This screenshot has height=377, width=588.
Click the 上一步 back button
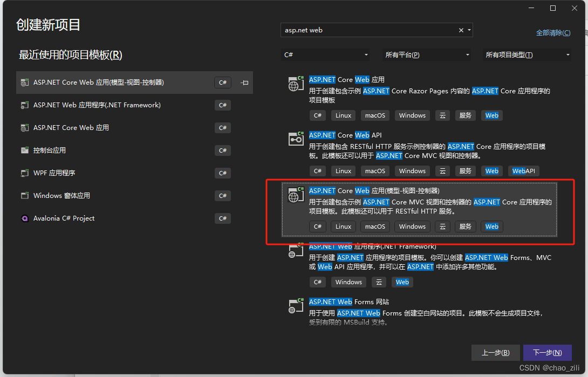pyautogui.click(x=496, y=353)
